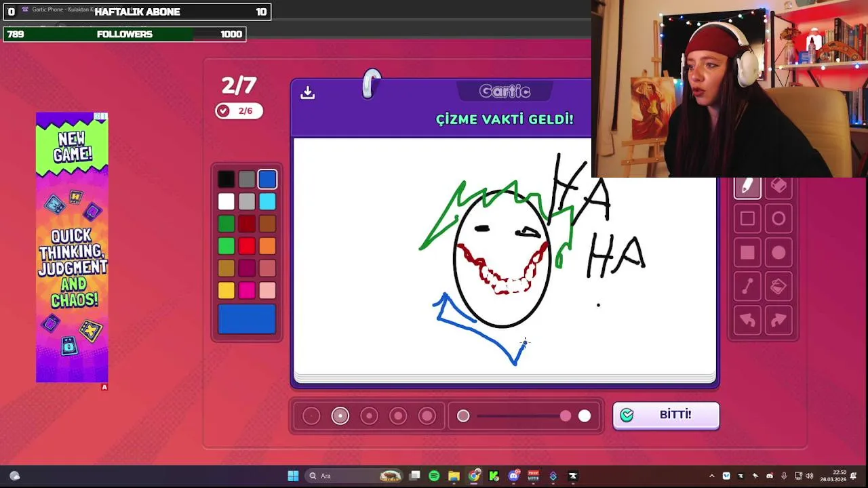Open the New Game advertisement banner

pyautogui.click(x=72, y=247)
